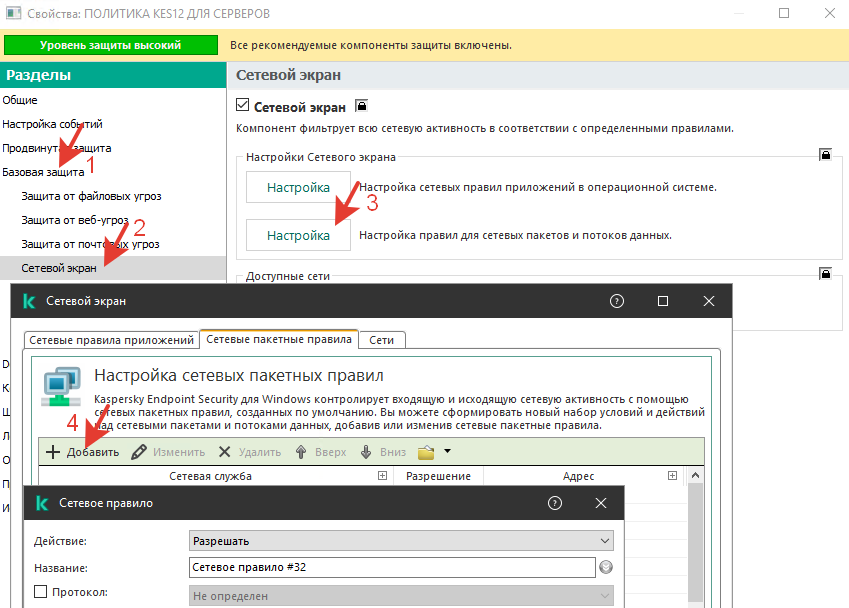Click Уровень защиты высокий indicator
The height and width of the screenshot is (608, 849).
coord(110,45)
